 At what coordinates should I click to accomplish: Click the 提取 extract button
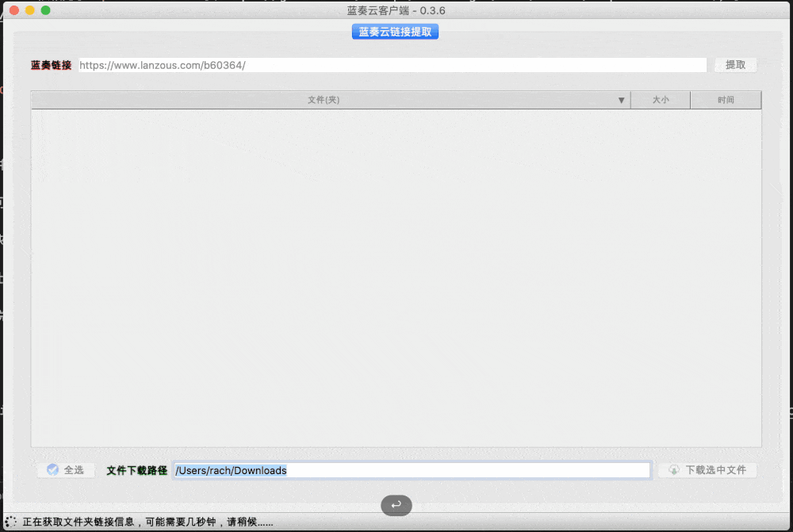click(x=735, y=65)
